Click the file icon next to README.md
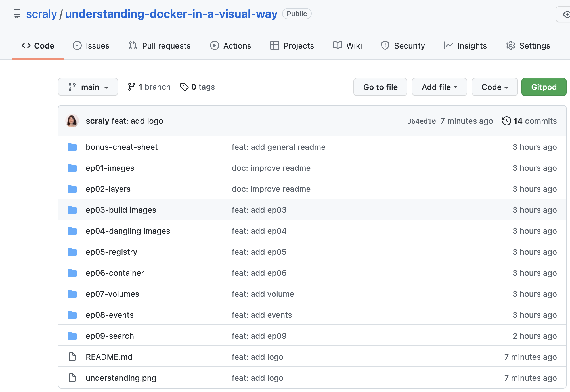570x392 pixels. coord(72,357)
